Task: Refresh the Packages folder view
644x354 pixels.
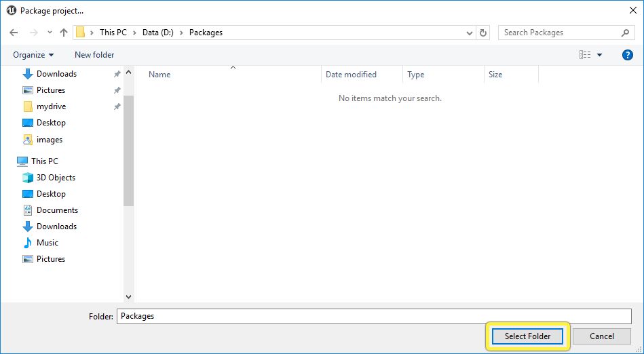Action: point(483,33)
